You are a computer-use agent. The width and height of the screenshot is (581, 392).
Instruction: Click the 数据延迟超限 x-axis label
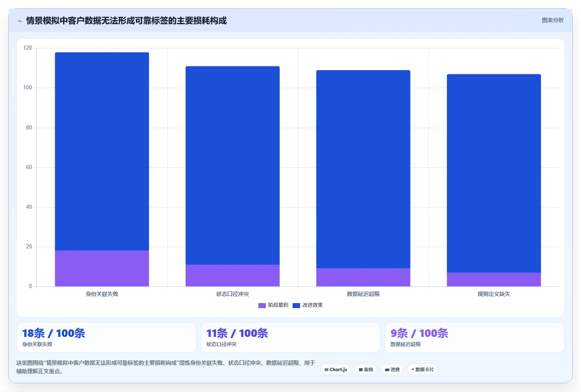[363, 294]
